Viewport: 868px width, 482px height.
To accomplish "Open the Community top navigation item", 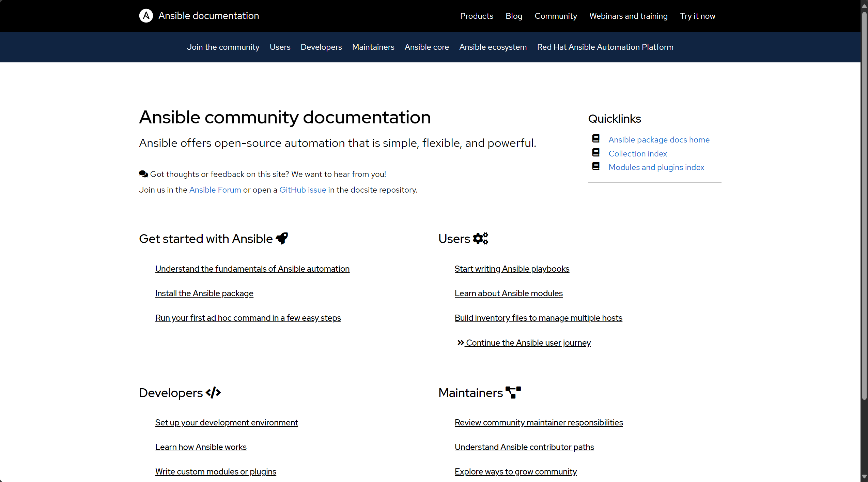I will (x=556, y=16).
